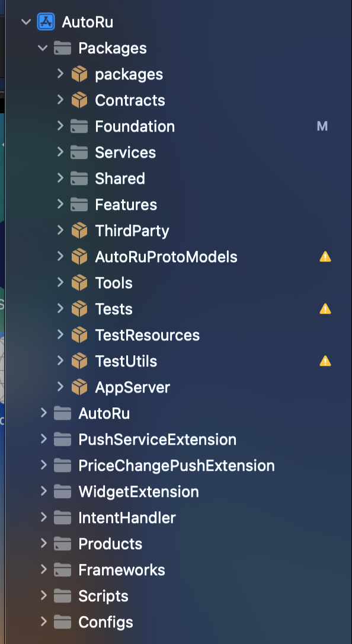Click the Services folder icon
Screen dimensions: 352x644
pyautogui.click(x=79, y=152)
